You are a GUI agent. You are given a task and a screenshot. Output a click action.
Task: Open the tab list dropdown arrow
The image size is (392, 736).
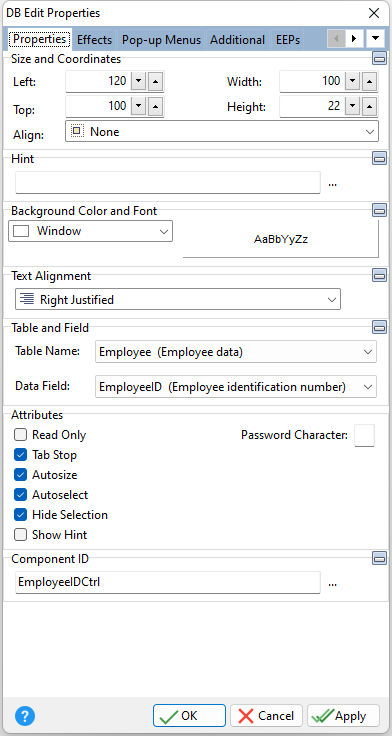pyautogui.click(x=375, y=38)
